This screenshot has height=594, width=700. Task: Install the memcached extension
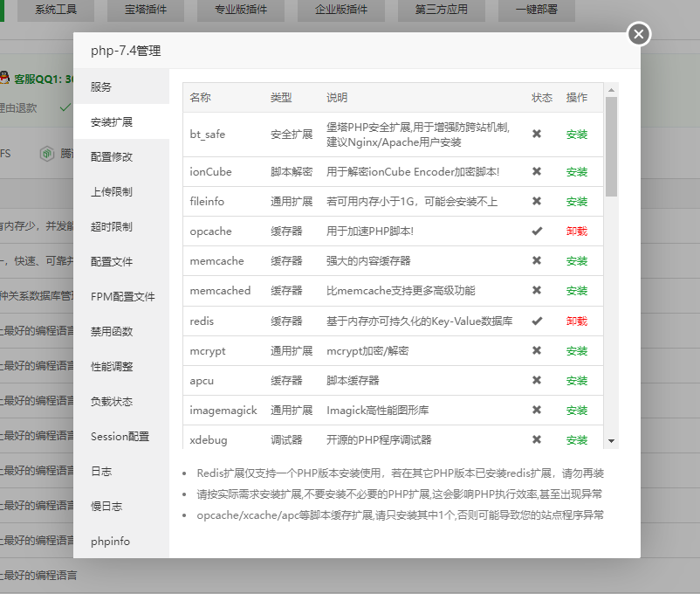pyautogui.click(x=576, y=291)
